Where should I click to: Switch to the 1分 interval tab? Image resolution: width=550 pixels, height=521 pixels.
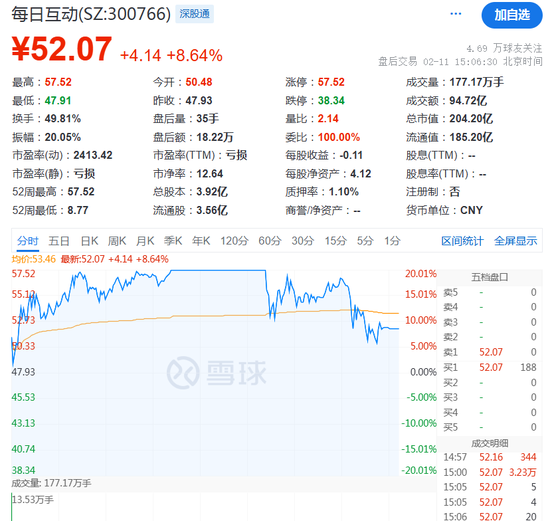pyautogui.click(x=392, y=241)
